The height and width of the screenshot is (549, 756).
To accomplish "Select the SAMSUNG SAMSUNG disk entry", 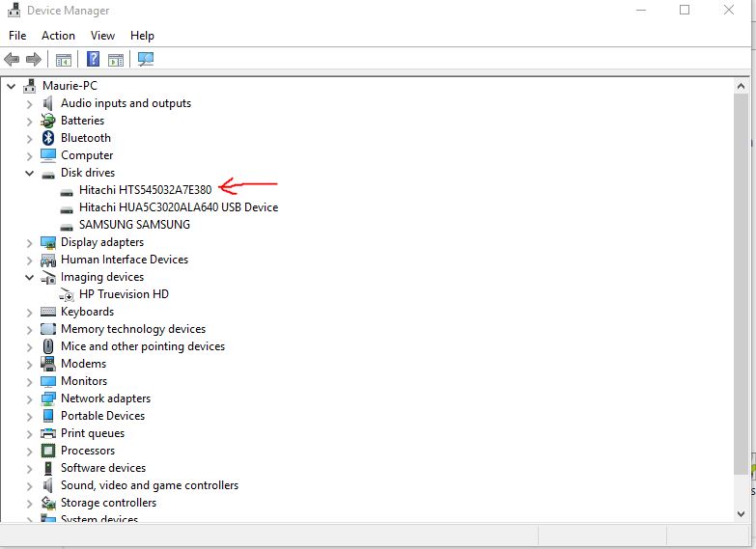I will [134, 225].
